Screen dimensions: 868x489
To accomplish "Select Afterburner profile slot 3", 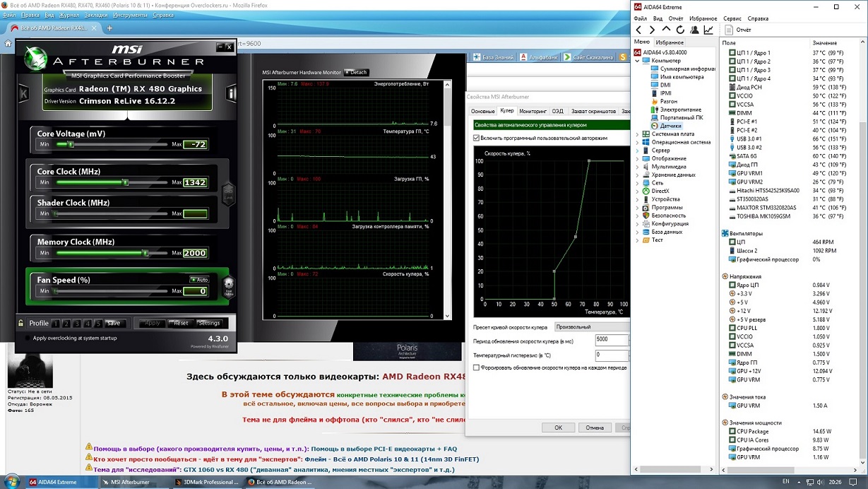I will click(77, 324).
